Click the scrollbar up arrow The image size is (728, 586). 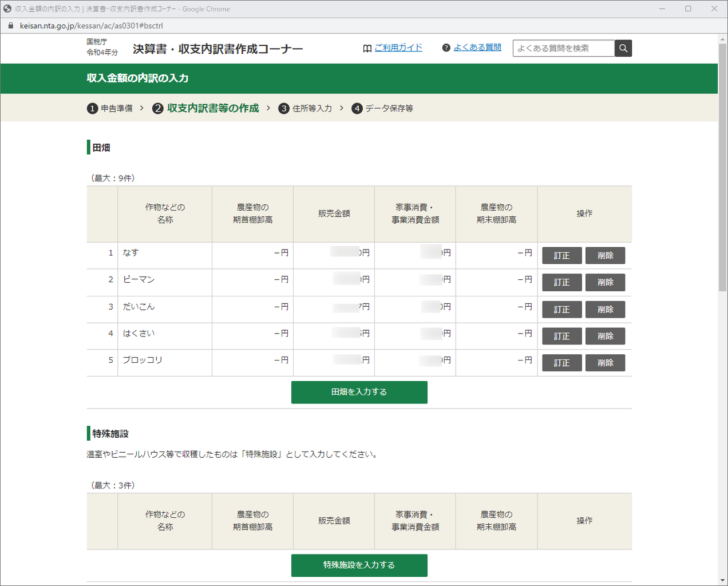click(x=722, y=38)
